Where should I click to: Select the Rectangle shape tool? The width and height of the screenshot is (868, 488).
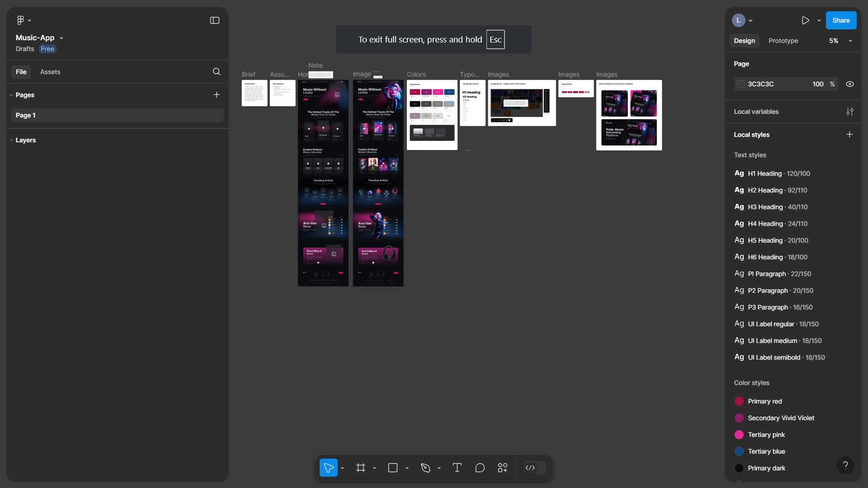click(x=393, y=468)
